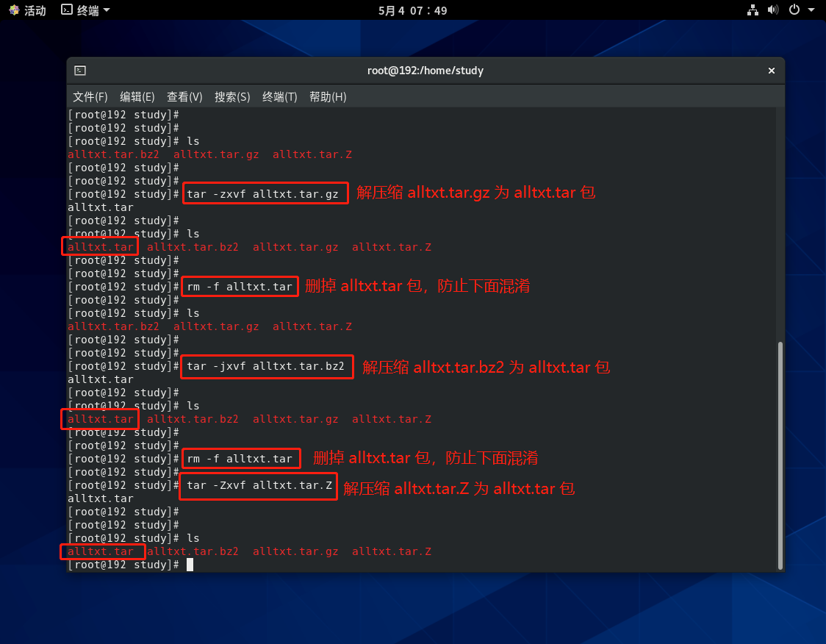Open the 文件(F) menu
The height and width of the screenshot is (644, 826).
pos(90,97)
